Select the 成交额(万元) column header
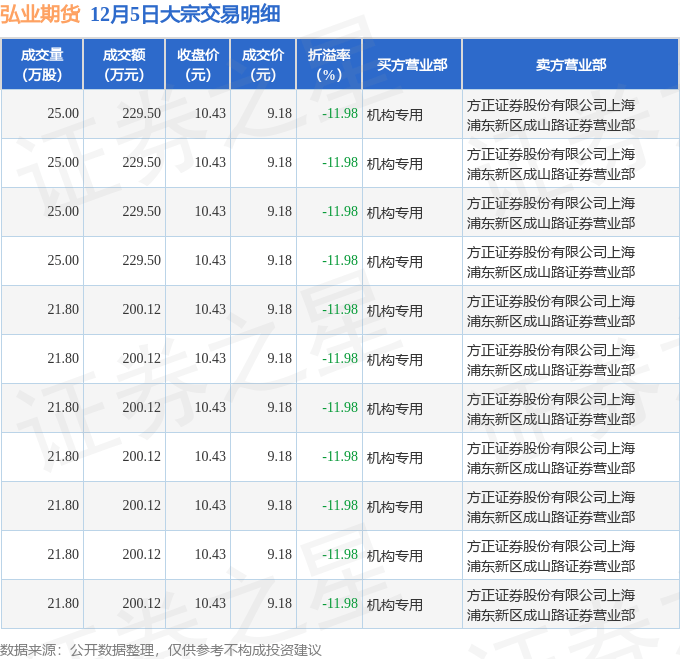 (x=124, y=64)
